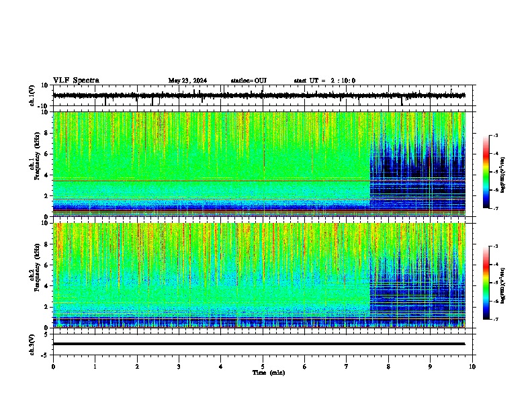
Task: Click the "VLF Spectra" plot title
Action: click(76, 81)
